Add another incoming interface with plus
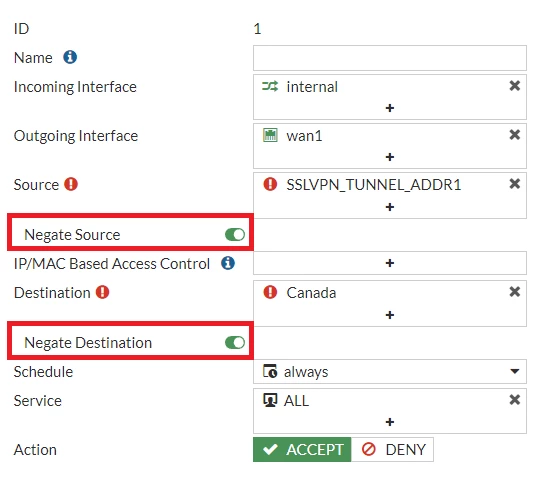Viewport: 541px width, 477px height. (x=390, y=108)
